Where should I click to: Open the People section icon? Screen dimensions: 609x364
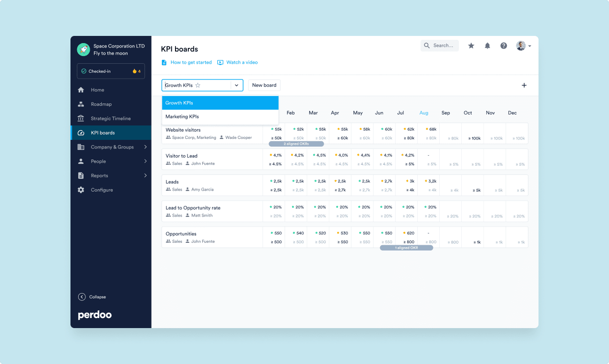point(82,161)
